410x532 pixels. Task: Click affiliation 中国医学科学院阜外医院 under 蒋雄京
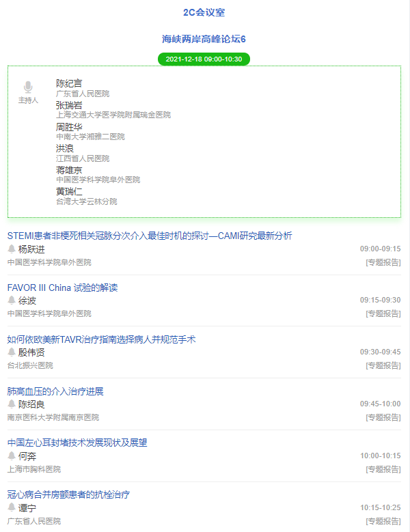tap(98, 180)
